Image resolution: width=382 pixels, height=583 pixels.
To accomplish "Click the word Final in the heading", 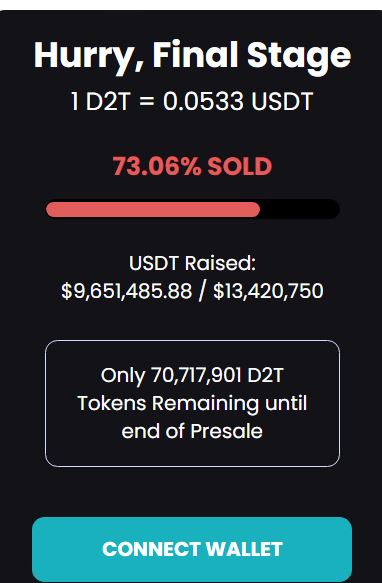I will pyautogui.click(x=195, y=55).
